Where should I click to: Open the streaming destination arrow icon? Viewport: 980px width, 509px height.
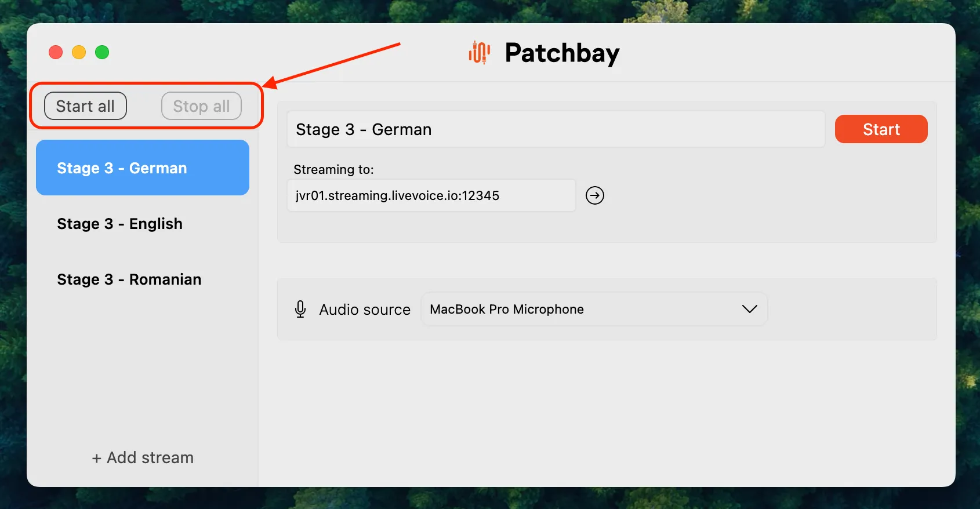click(595, 195)
